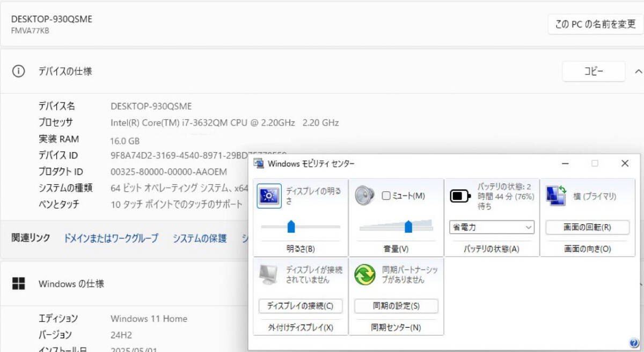Open the システムの保護 link
The image size is (644, 352).
pyautogui.click(x=200, y=238)
